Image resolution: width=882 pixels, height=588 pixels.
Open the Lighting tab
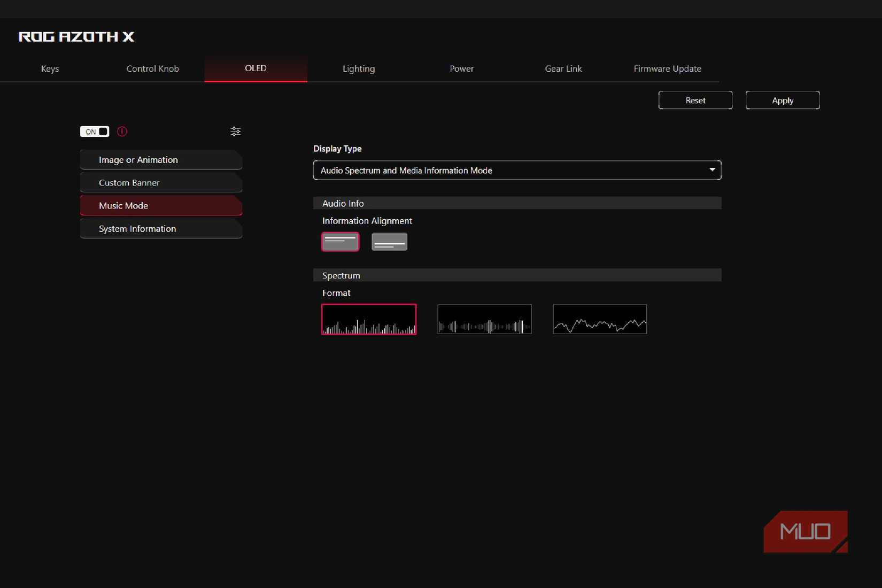[359, 69]
